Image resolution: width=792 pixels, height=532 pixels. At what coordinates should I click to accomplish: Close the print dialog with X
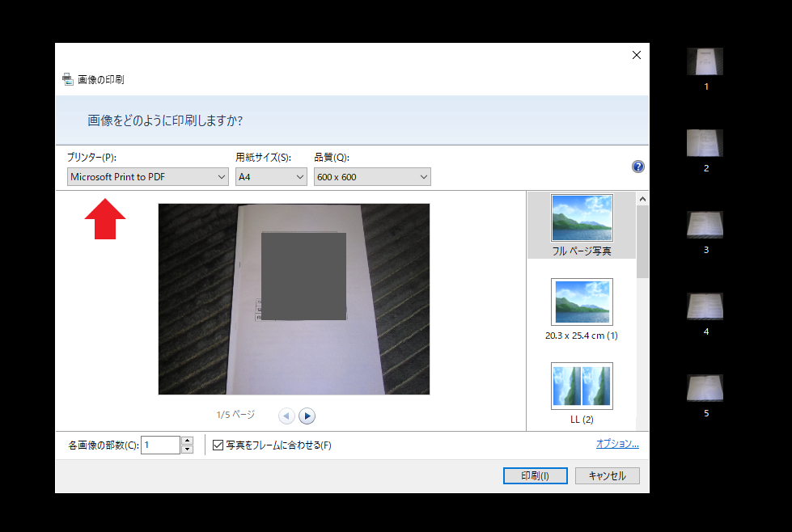coord(637,55)
